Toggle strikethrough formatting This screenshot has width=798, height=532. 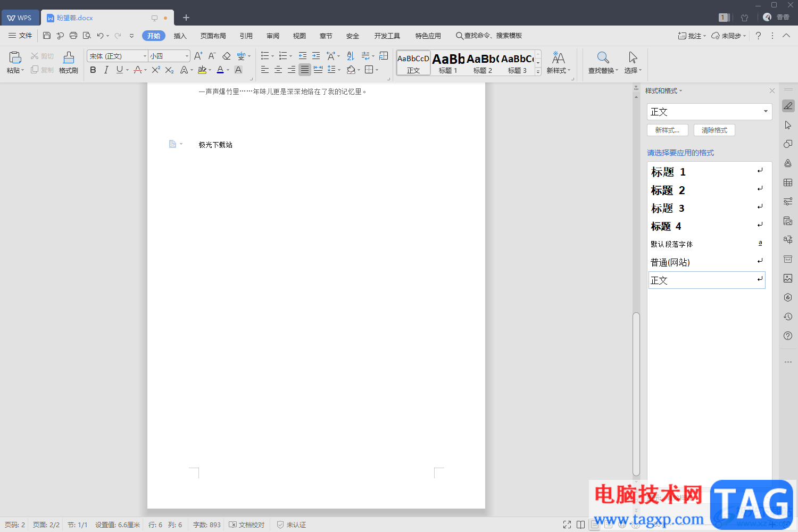tap(138, 70)
